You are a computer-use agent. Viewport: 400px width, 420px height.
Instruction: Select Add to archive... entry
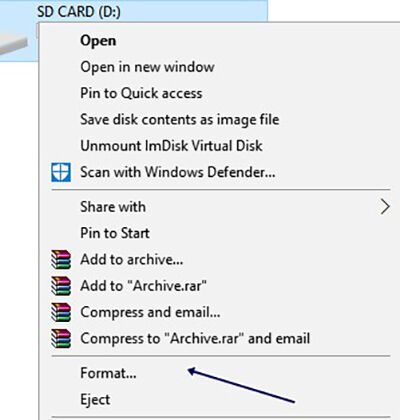click(x=132, y=259)
